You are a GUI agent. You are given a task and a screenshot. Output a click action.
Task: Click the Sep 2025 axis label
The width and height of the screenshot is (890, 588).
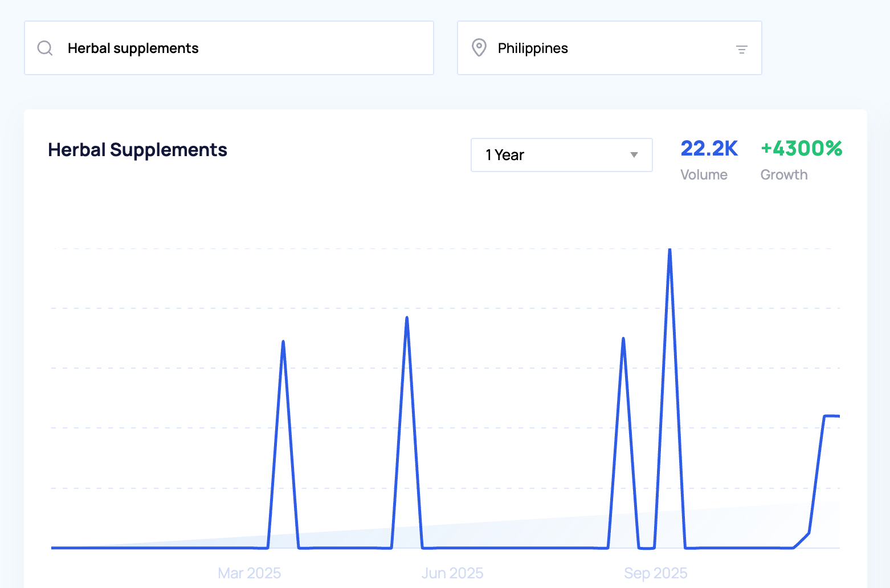(655, 573)
